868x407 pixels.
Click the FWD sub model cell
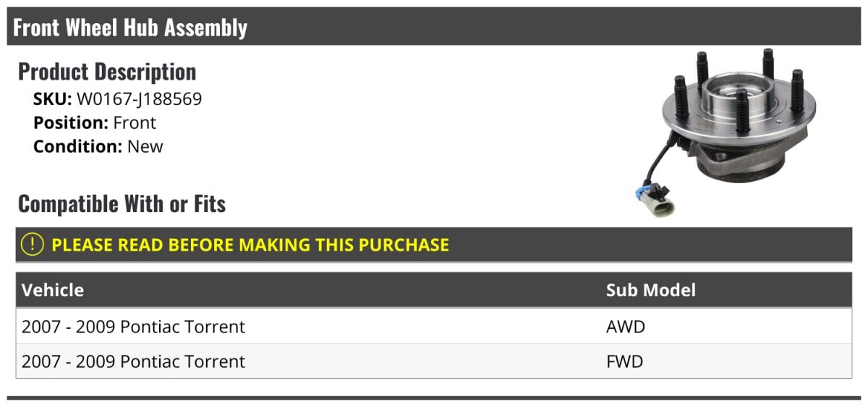625,361
